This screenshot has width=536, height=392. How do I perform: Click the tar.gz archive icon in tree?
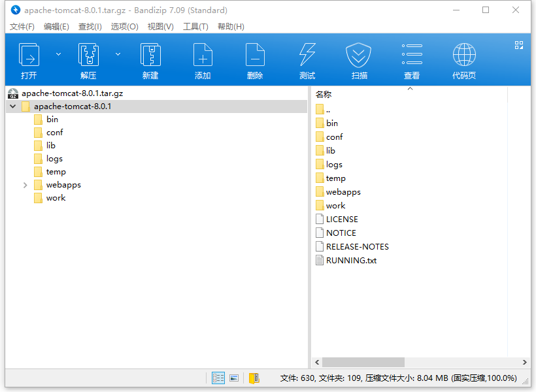click(x=13, y=93)
